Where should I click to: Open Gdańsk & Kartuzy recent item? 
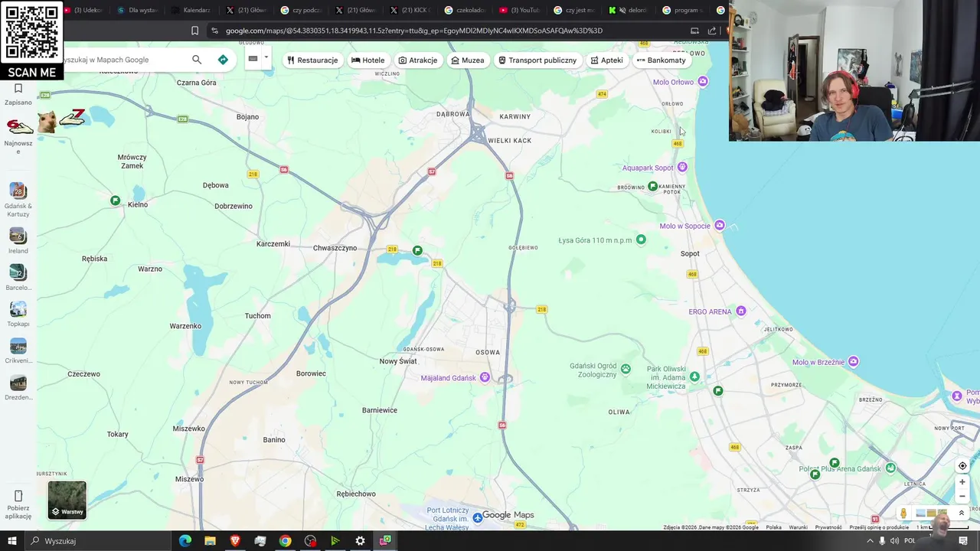18,200
